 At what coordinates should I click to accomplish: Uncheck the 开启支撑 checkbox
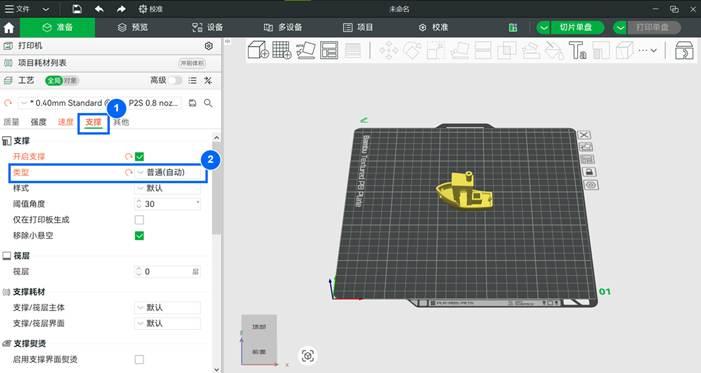click(x=139, y=157)
